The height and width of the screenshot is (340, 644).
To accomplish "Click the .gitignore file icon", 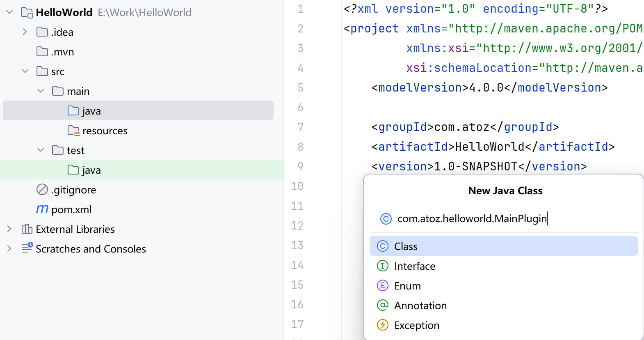I will [42, 190].
